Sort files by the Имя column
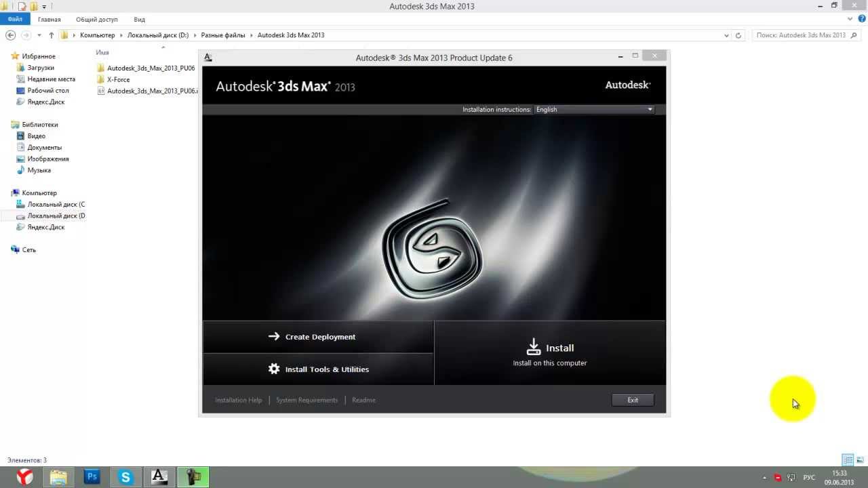Viewport: 868px width, 488px height. point(102,52)
